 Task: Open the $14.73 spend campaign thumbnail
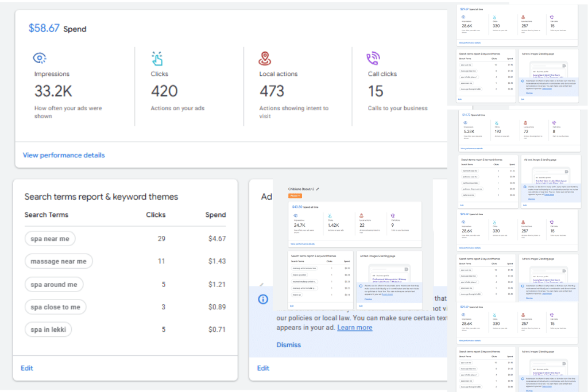(x=520, y=131)
